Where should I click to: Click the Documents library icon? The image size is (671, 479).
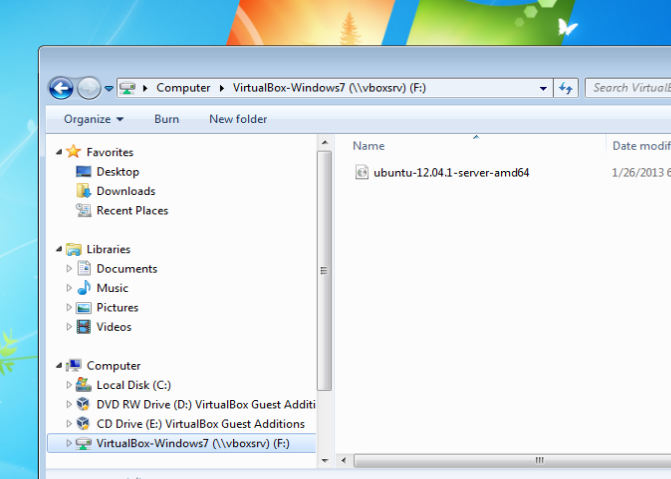84,268
